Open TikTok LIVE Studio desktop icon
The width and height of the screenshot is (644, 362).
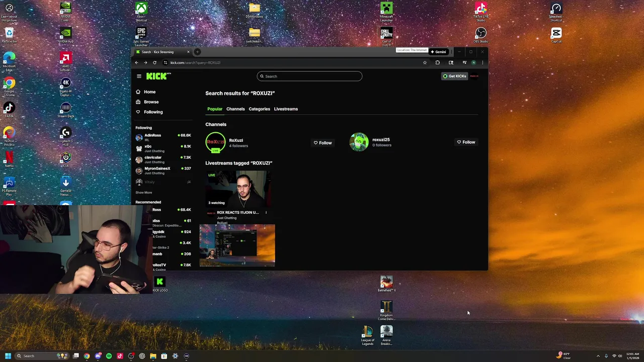pyautogui.click(x=480, y=12)
